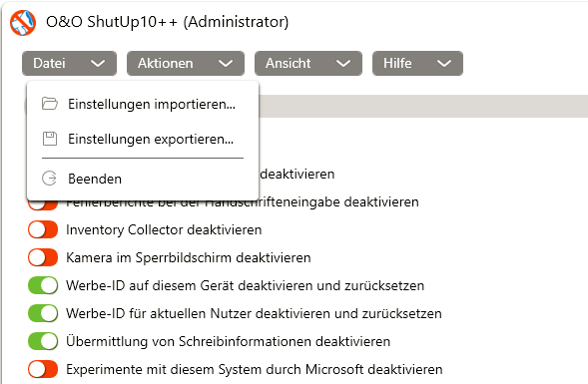The height and width of the screenshot is (384, 588).
Task: Toggle Kamera im Sperrbildschirm deaktivieren switch
Action: 43,257
